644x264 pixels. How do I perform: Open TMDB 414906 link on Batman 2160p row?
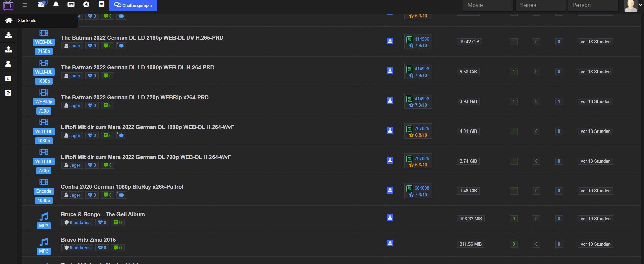point(422,39)
